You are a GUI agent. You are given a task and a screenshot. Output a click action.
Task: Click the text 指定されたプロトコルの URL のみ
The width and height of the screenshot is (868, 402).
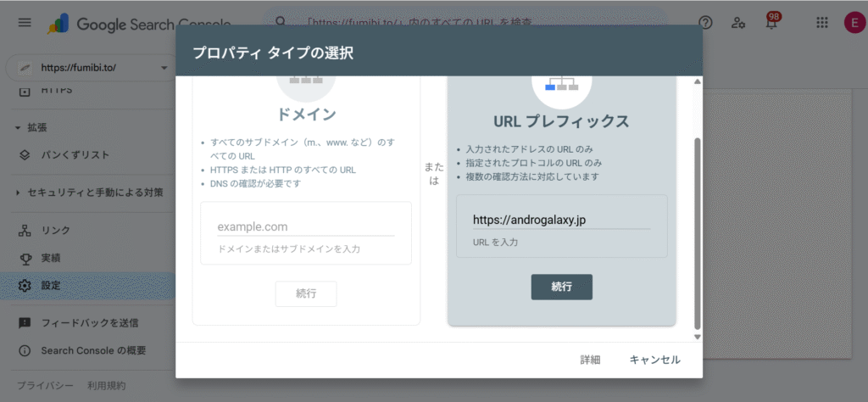click(x=534, y=164)
